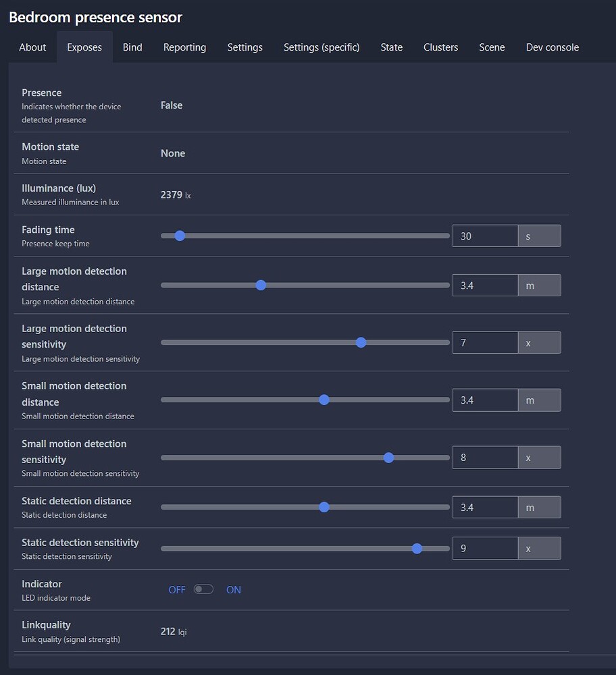Click the Small motion detection distance input
This screenshot has height=675, width=616.
pyautogui.click(x=485, y=400)
